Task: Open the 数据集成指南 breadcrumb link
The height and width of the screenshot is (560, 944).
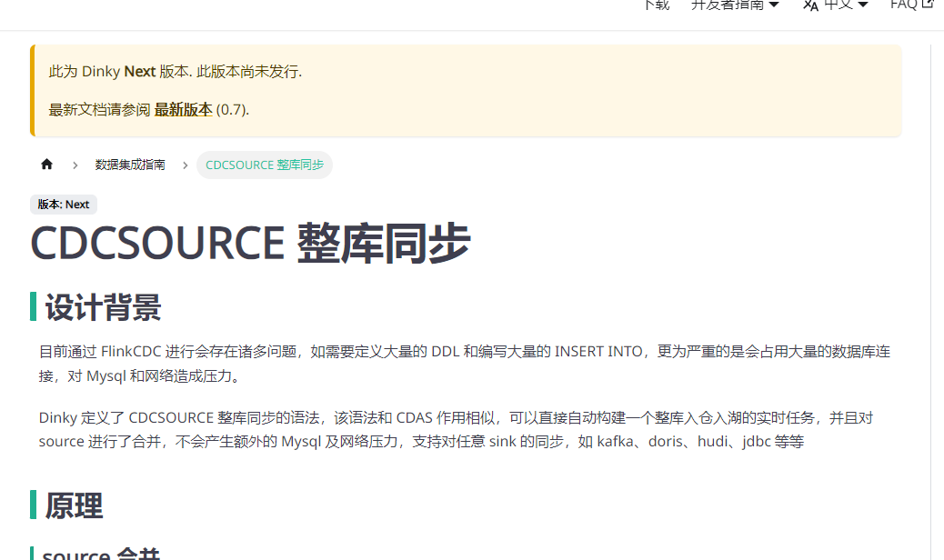Action: (130, 165)
